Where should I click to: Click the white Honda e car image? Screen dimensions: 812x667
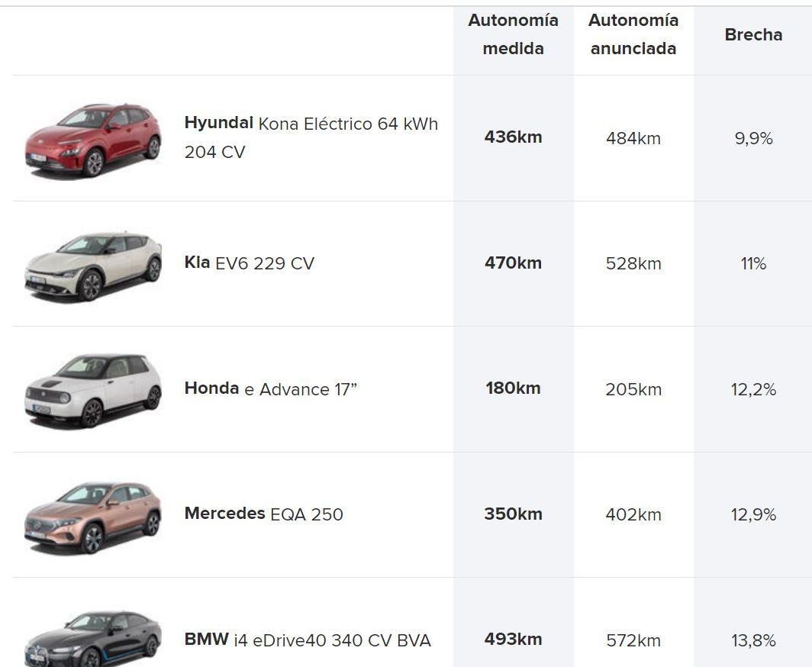tap(93, 390)
